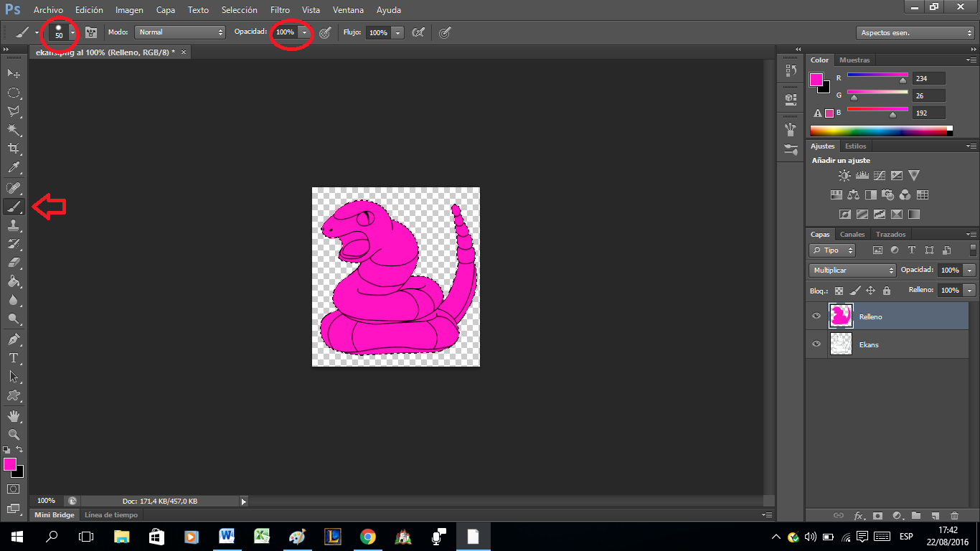Image resolution: width=980 pixels, height=551 pixels.
Task: Select the Hand tool
Action: [14, 415]
